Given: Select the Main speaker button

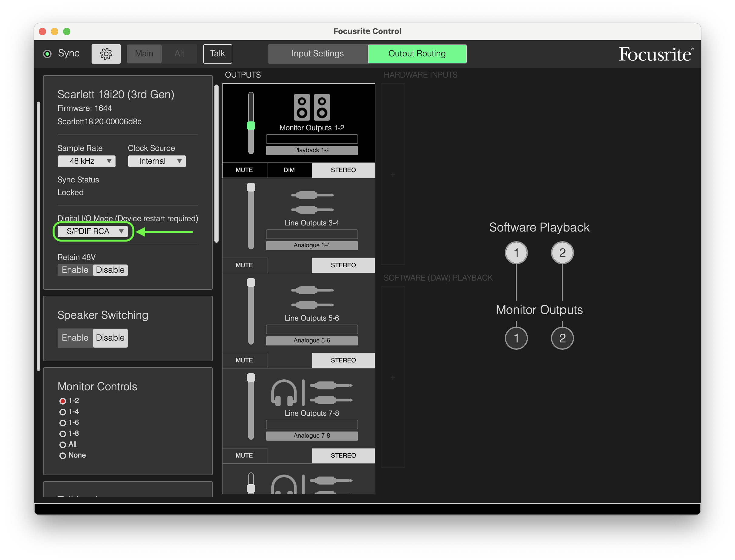Looking at the screenshot, I should pos(144,54).
